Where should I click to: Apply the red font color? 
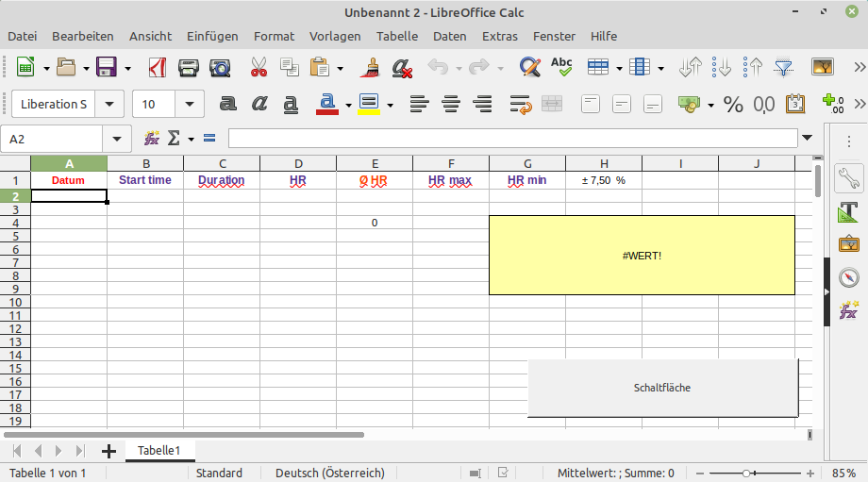point(327,104)
